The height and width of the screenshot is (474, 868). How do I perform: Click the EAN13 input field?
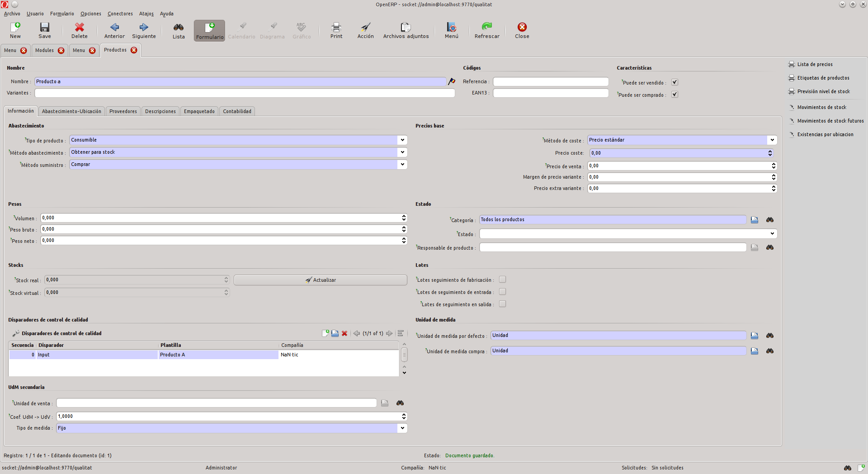551,93
